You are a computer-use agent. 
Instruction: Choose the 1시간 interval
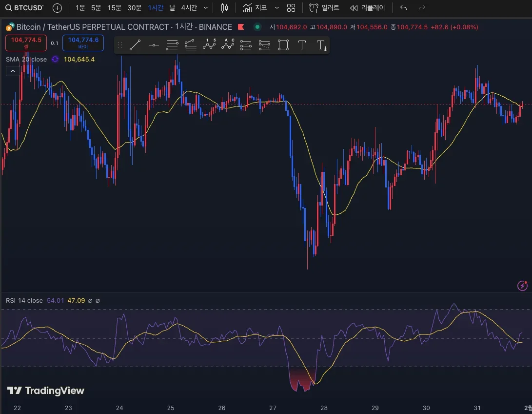[x=156, y=8]
